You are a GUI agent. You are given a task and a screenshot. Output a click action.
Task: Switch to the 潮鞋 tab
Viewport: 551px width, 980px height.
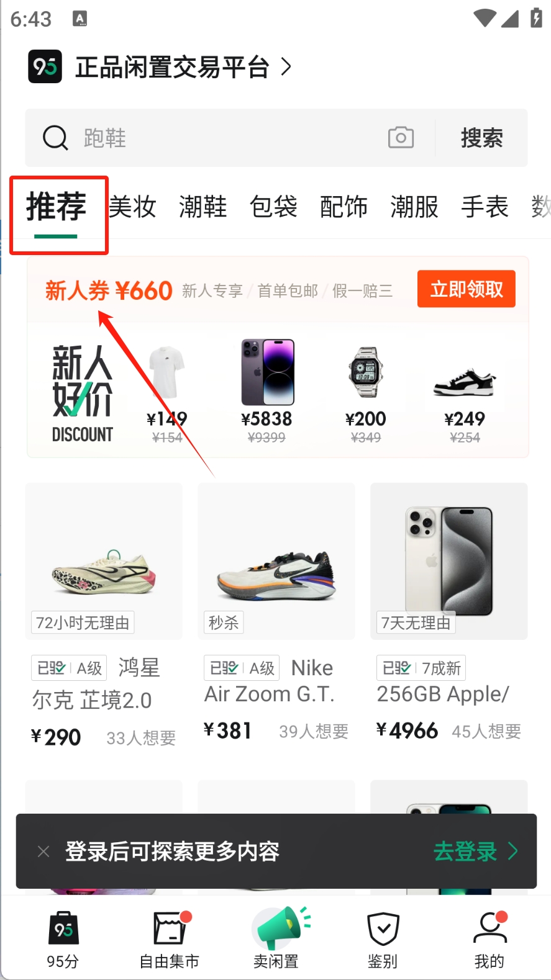[x=203, y=207]
